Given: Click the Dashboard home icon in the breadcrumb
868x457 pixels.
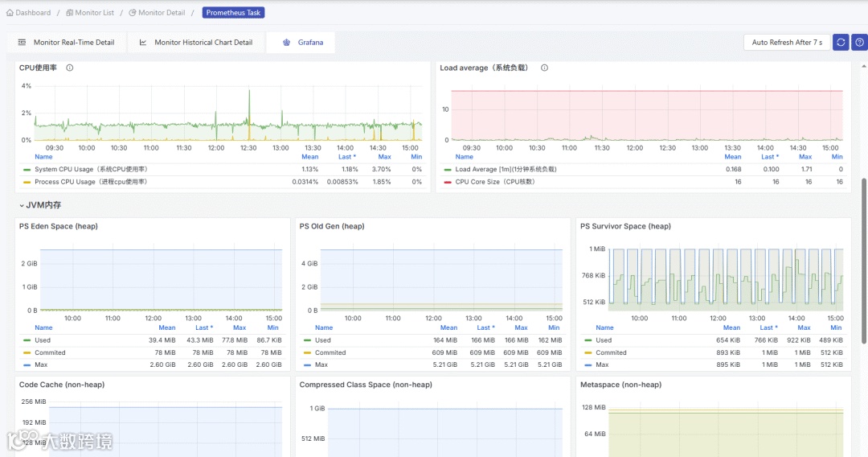Looking at the screenshot, I should pyautogui.click(x=10, y=12).
